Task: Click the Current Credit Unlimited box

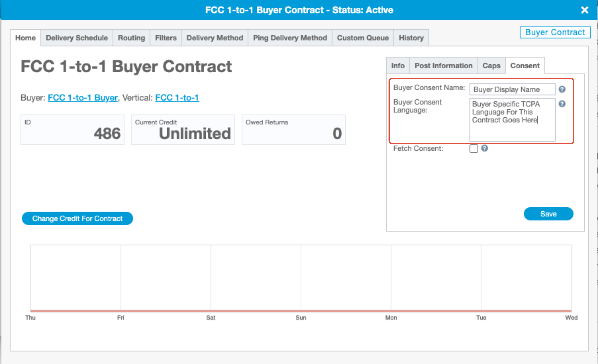Action: click(x=183, y=130)
